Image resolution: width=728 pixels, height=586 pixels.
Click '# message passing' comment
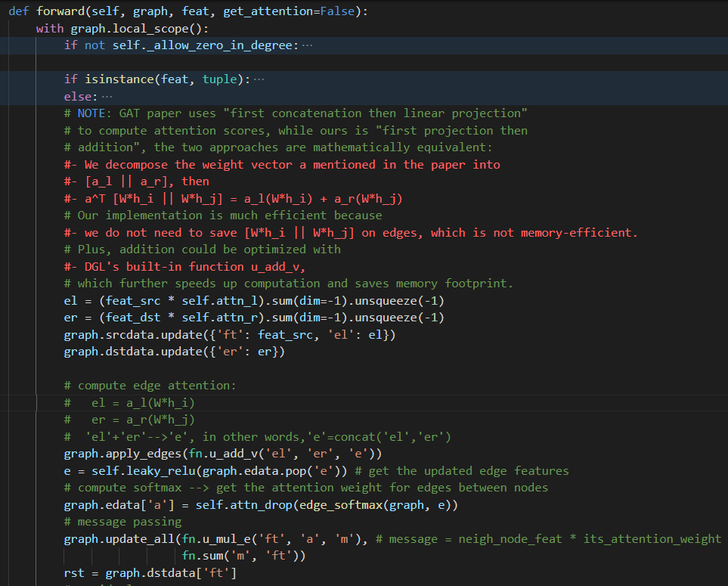[122, 522]
